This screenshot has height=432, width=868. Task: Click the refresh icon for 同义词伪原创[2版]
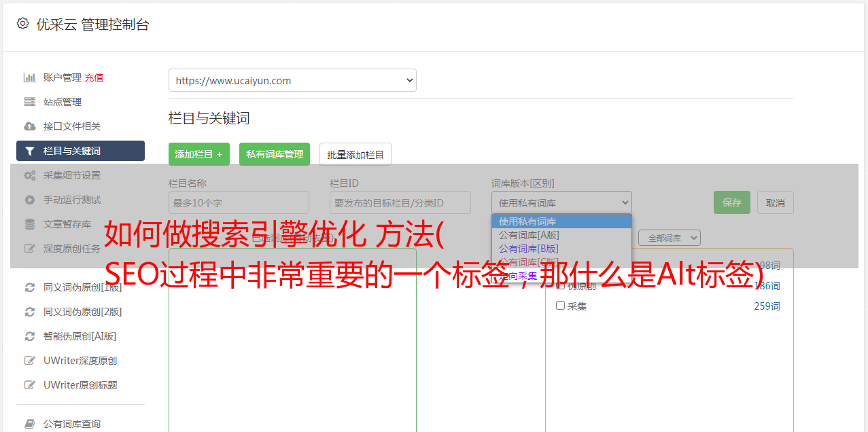click(29, 312)
